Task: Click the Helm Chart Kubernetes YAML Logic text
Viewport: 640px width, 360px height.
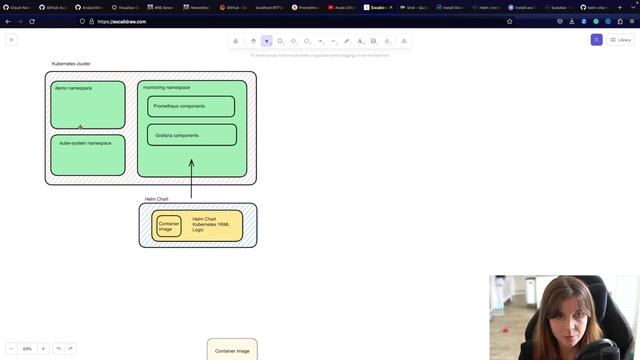Action: (211, 224)
